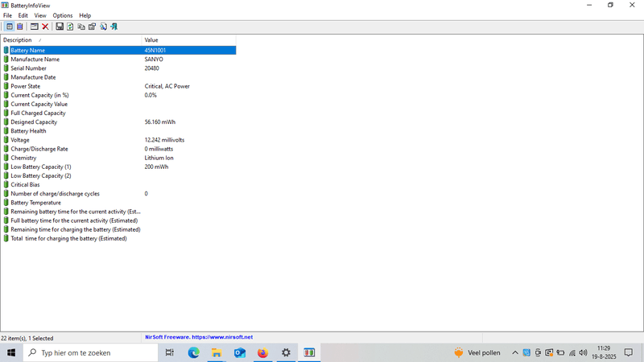Launch Microsoft Edge from the taskbar

[x=194, y=352]
